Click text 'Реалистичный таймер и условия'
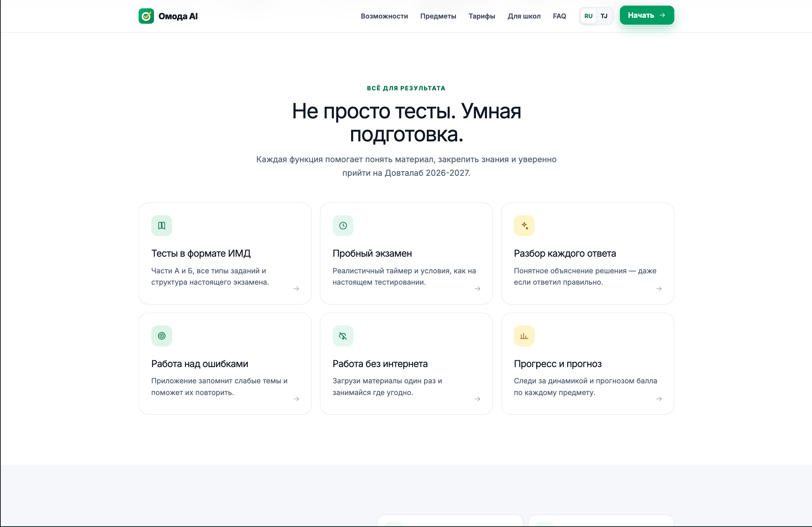This screenshot has height=527, width=812. (x=392, y=271)
